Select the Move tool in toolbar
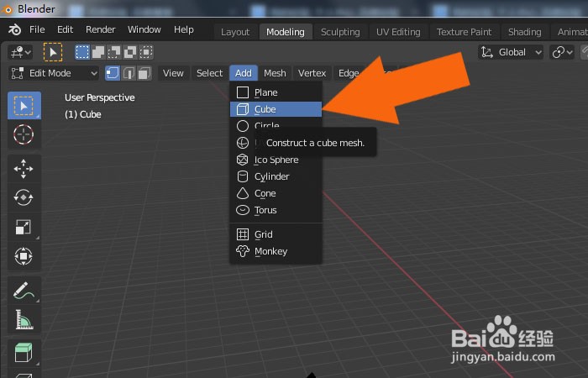 click(x=24, y=169)
